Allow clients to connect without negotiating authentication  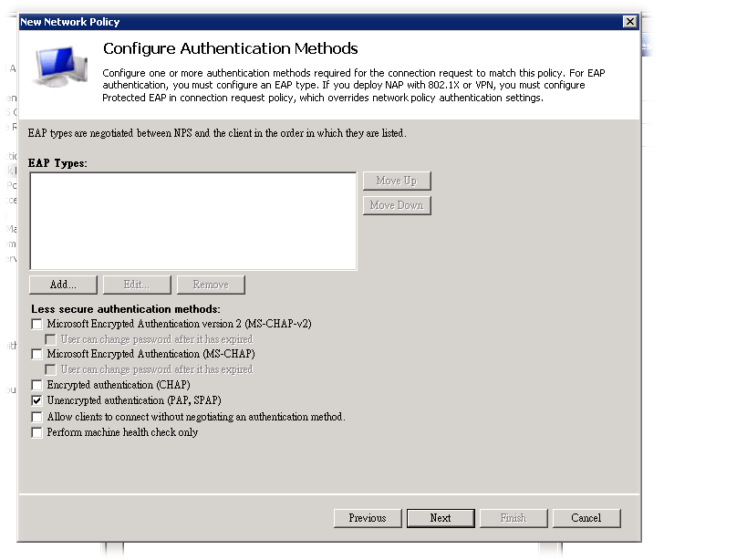[x=37, y=417]
